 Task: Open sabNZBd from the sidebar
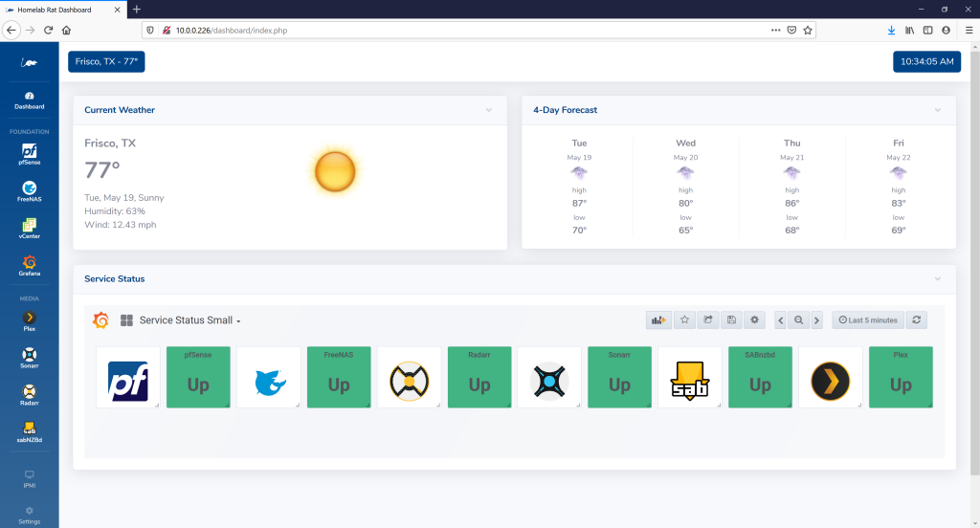click(x=30, y=431)
